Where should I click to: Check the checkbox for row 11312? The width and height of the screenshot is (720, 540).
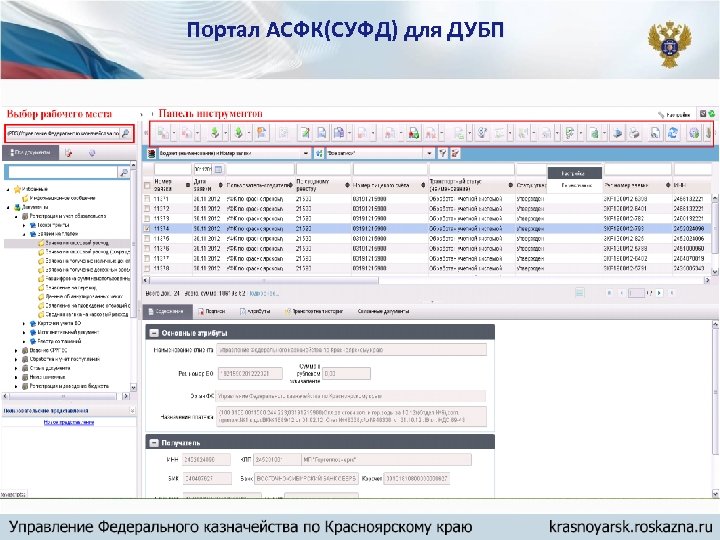coord(147,208)
